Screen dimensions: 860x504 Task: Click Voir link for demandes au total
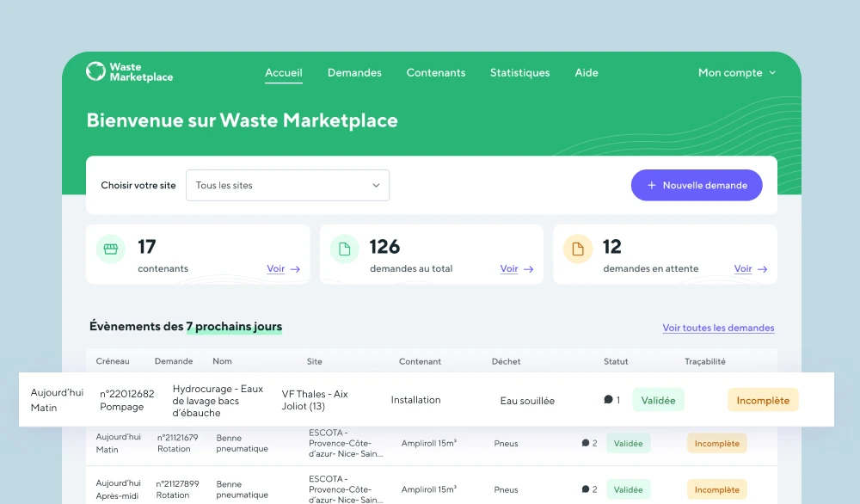tap(509, 268)
